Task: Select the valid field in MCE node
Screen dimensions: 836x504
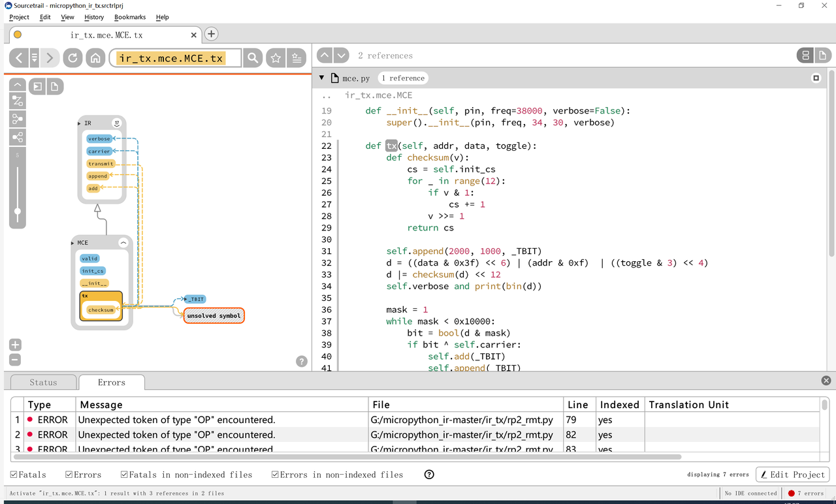Action: pos(89,259)
